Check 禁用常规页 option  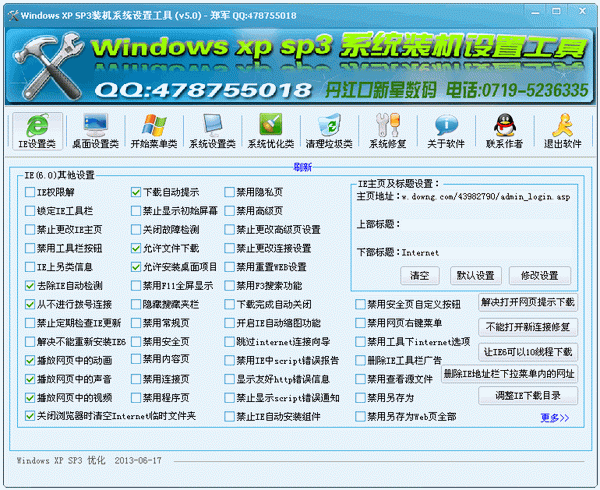(x=136, y=323)
